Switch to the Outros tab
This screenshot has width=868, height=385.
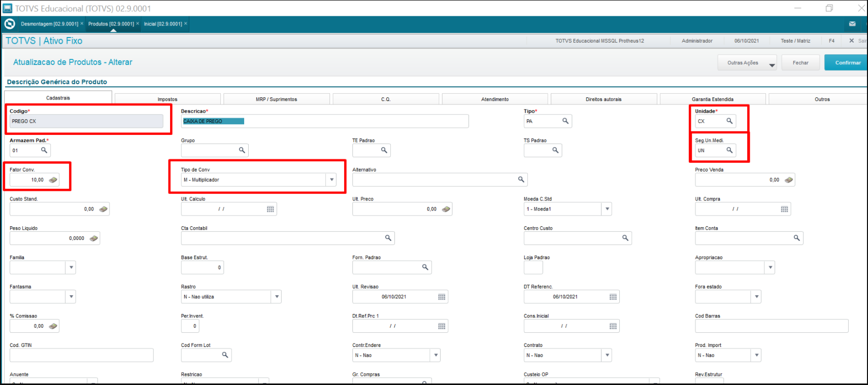tap(819, 99)
